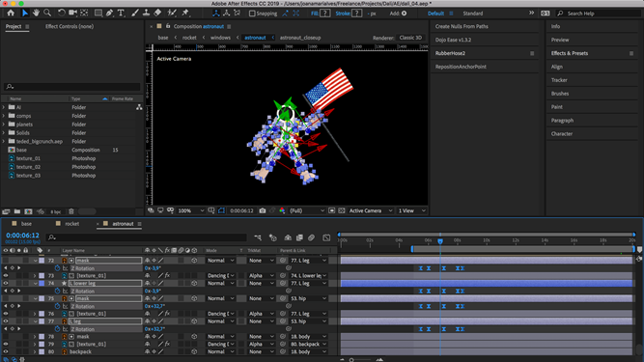Select the Home icon in the toolbar
This screenshot has height=362, width=644.
pyautogui.click(x=11, y=14)
